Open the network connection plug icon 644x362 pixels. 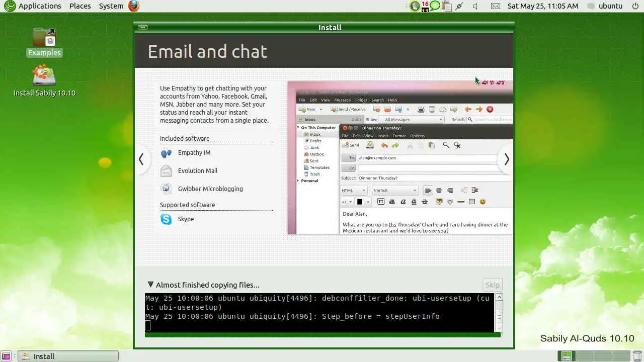tap(459, 6)
